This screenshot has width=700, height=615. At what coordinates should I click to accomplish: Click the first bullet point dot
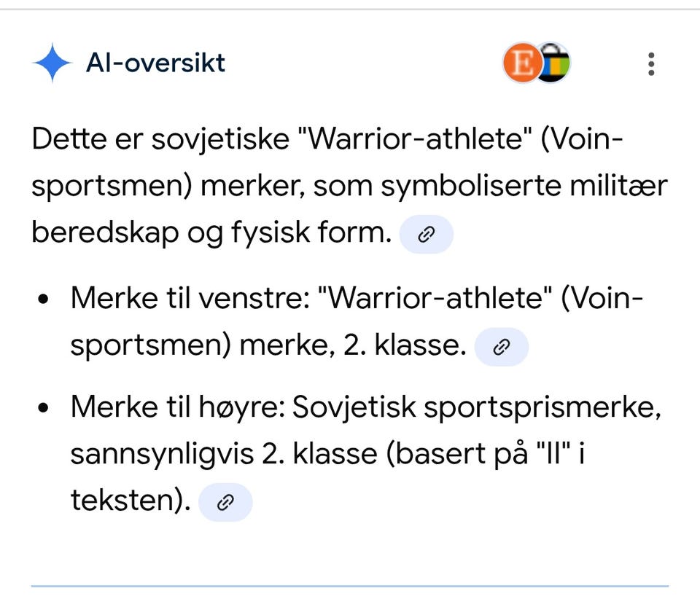(x=43, y=298)
